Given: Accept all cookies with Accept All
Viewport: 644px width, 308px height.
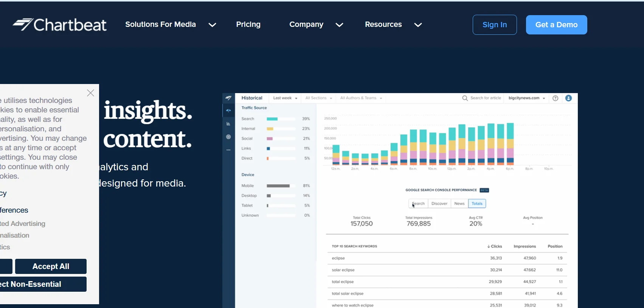Looking at the screenshot, I should tap(51, 266).
